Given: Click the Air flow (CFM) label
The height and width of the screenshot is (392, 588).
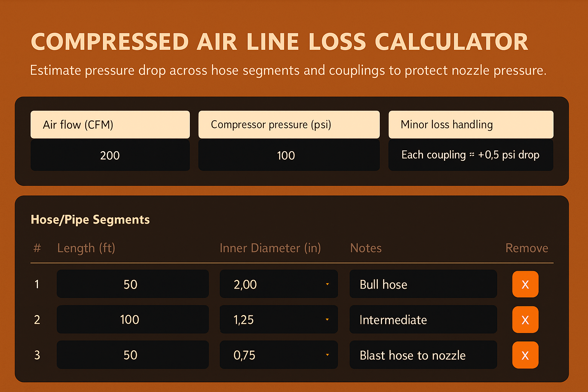Looking at the screenshot, I should pos(110,124).
